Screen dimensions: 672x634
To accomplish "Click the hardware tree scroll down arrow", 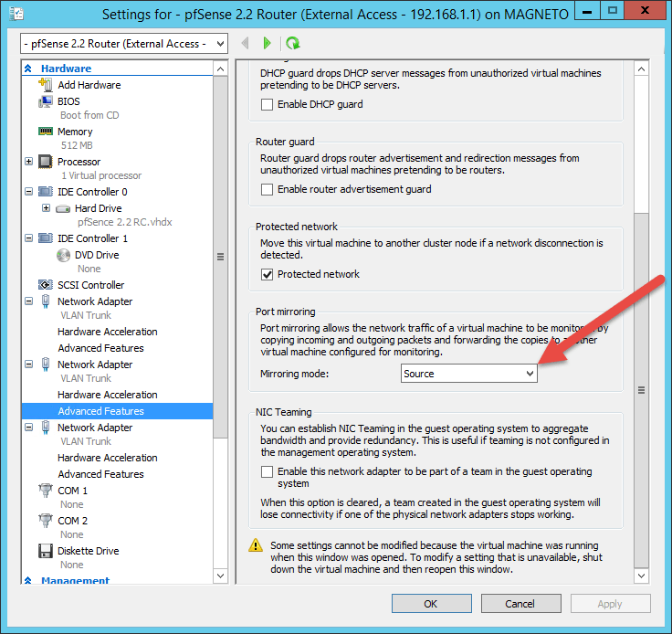I will [x=220, y=576].
